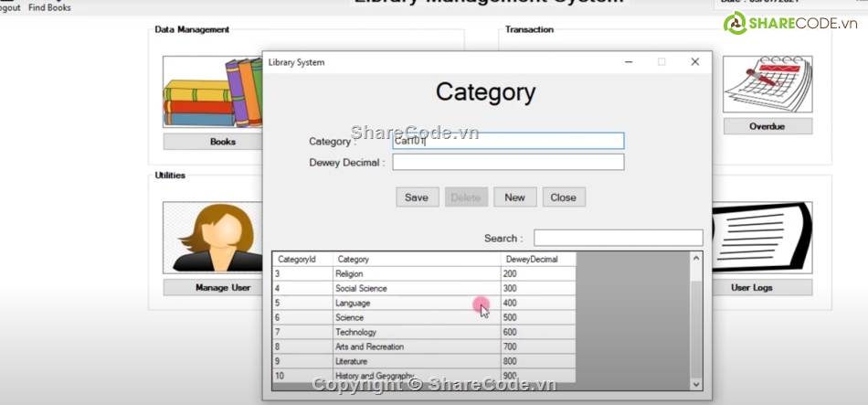868x405 pixels.
Task: Click into the Search box
Action: (x=618, y=238)
